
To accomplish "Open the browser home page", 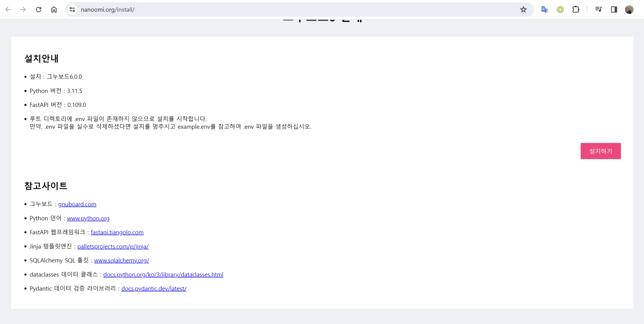I will pyautogui.click(x=54, y=10).
